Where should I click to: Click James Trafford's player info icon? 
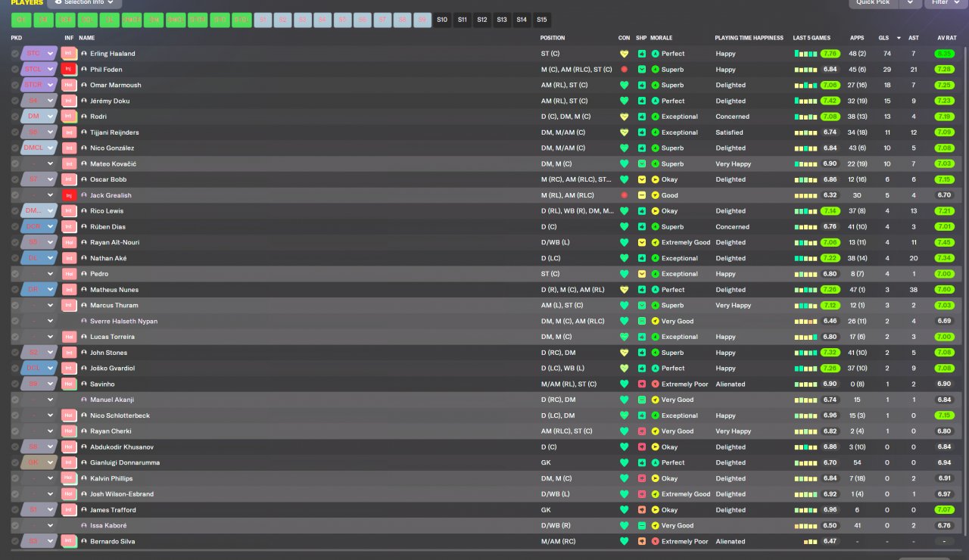coord(84,510)
